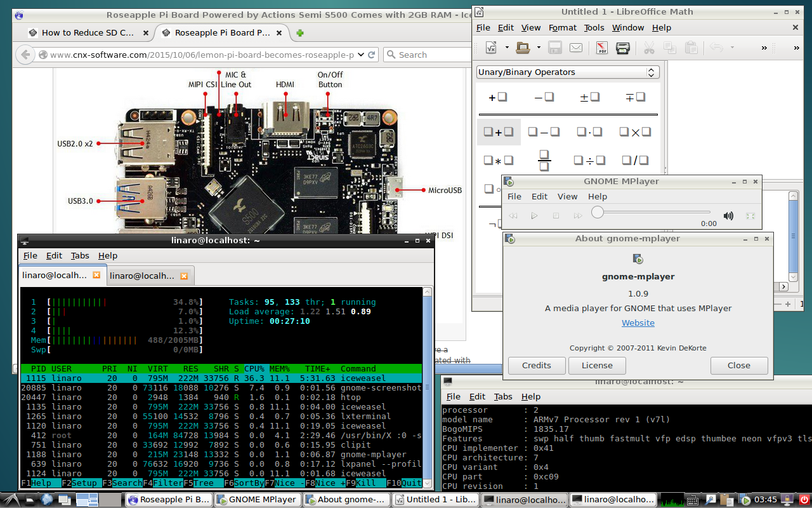Open the gnome-mplayer Website link
This screenshot has height=508, width=812.
(x=638, y=323)
